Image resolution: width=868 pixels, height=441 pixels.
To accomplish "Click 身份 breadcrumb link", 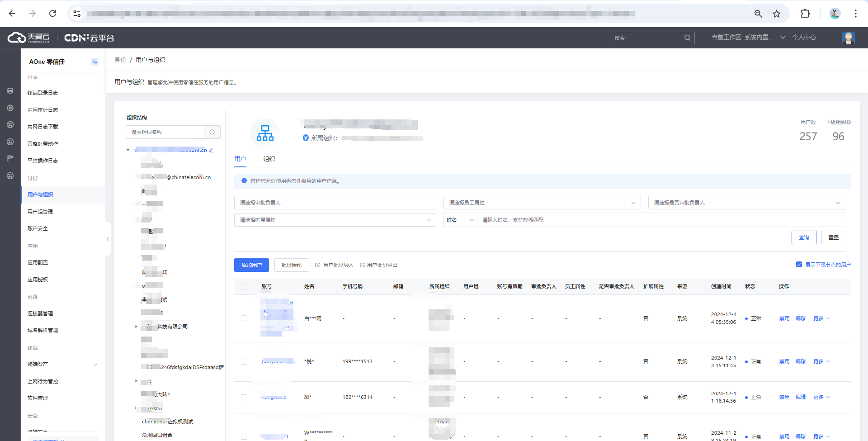I will 120,60.
